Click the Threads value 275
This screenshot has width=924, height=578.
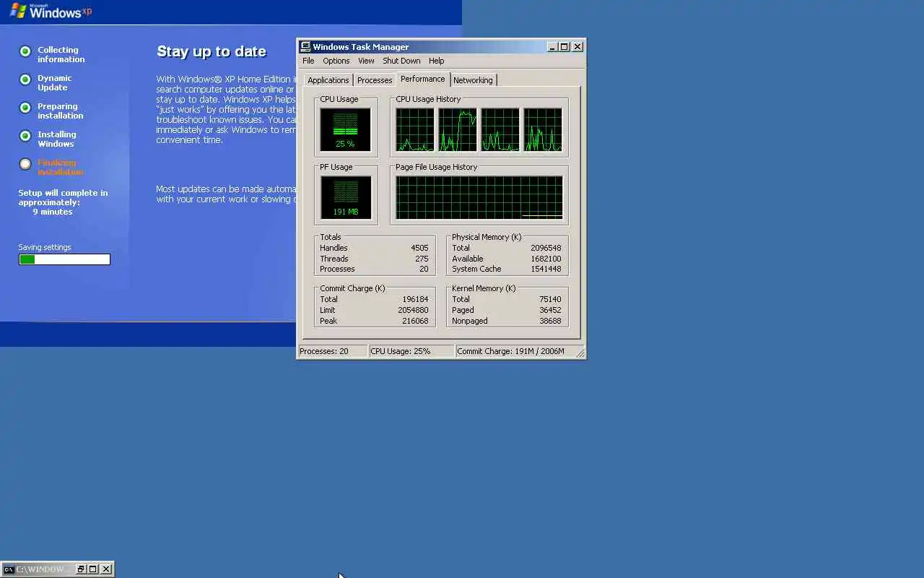coord(422,259)
